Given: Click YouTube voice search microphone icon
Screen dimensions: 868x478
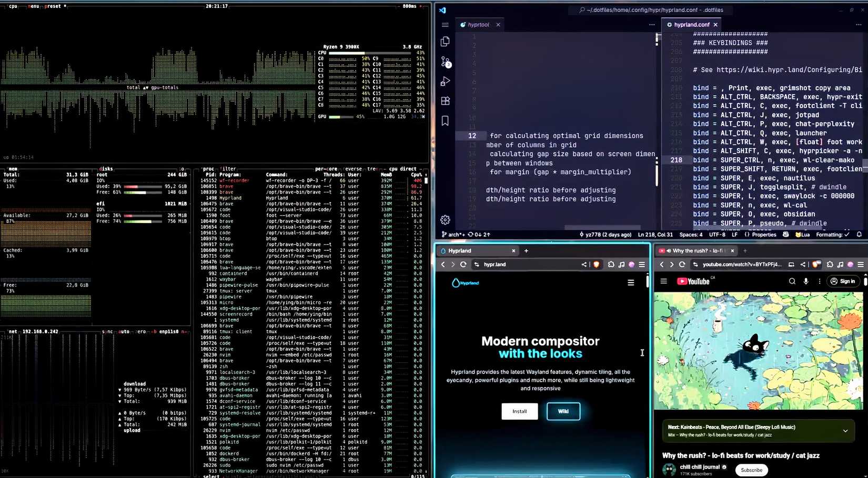Looking at the screenshot, I should click(x=806, y=281).
